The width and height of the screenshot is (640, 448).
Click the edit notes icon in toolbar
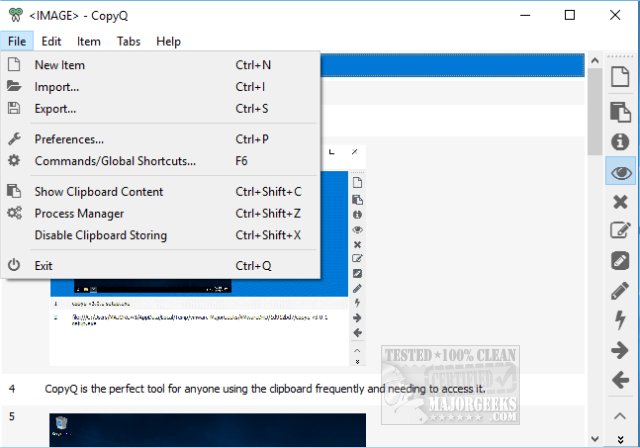[620, 261]
